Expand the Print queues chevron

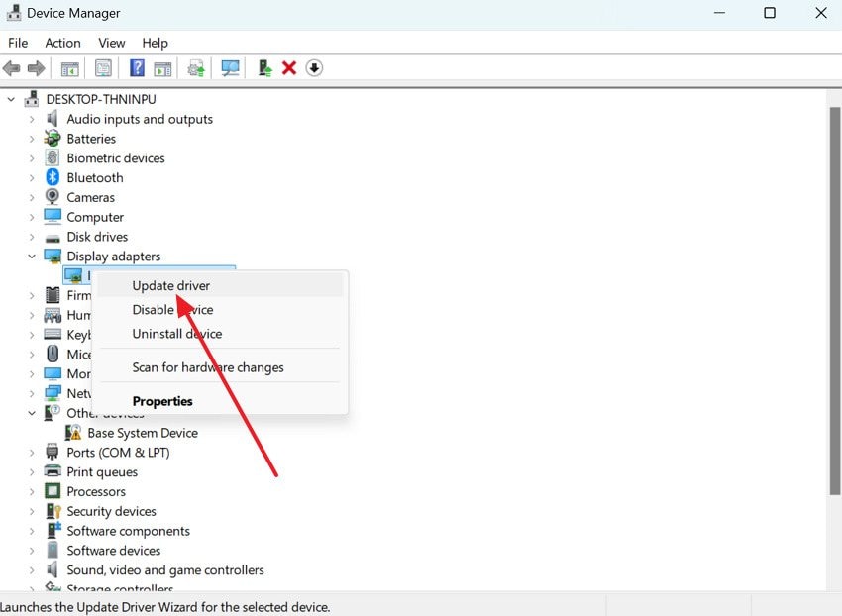click(31, 472)
